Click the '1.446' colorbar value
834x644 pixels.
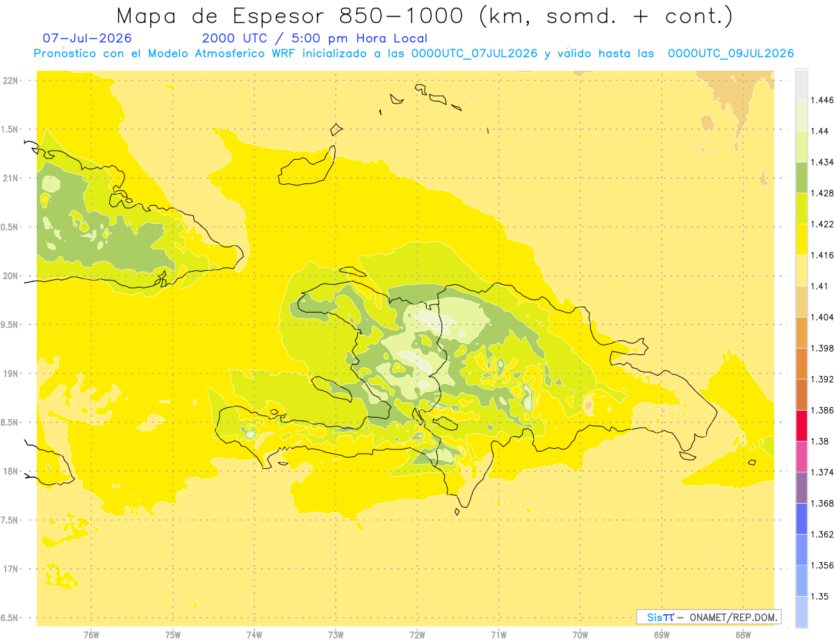point(821,100)
